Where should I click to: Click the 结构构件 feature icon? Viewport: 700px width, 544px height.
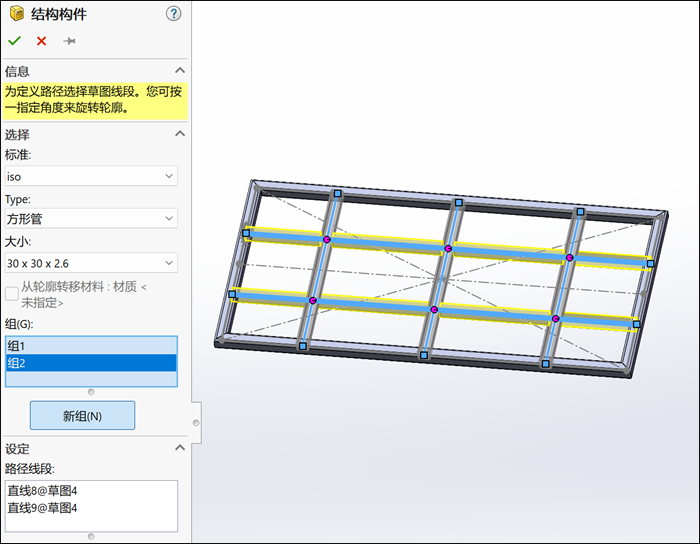pos(17,14)
